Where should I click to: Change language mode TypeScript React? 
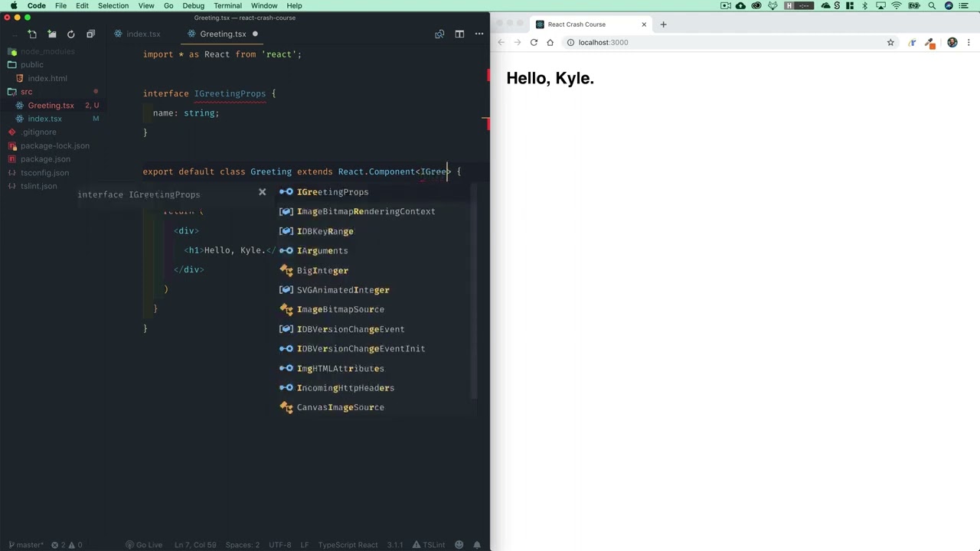point(348,545)
